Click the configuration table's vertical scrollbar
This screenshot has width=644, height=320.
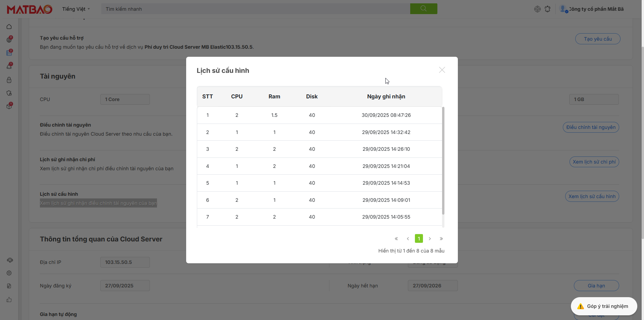pyautogui.click(x=443, y=161)
